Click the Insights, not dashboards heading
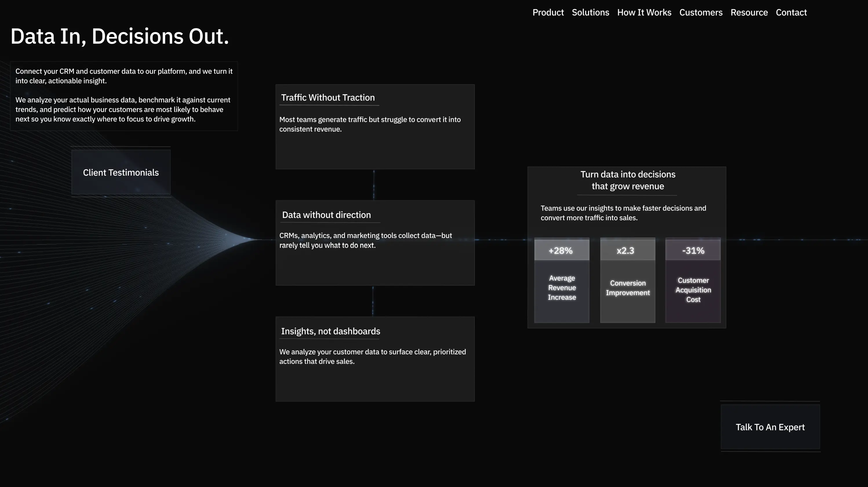This screenshot has width=868, height=487. point(330,331)
